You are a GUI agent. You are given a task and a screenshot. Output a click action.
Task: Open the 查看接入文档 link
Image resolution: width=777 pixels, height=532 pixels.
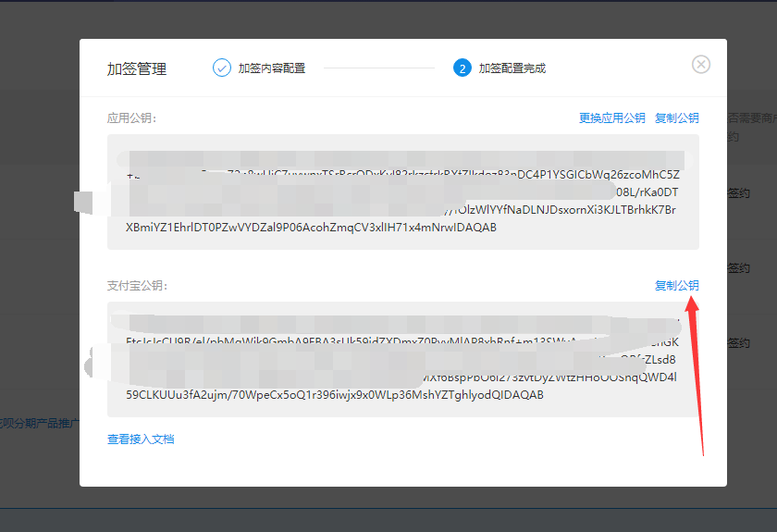[x=141, y=439]
